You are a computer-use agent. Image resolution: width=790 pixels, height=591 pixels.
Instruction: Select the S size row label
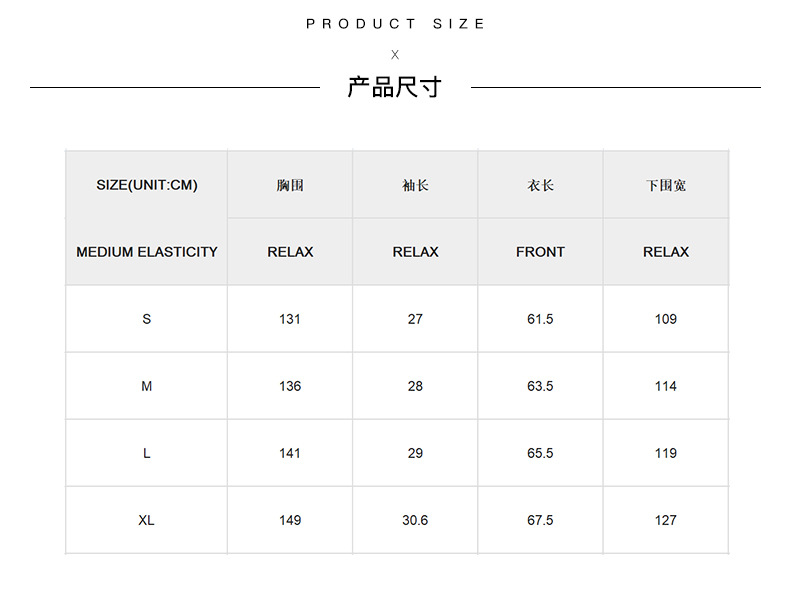(147, 319)
